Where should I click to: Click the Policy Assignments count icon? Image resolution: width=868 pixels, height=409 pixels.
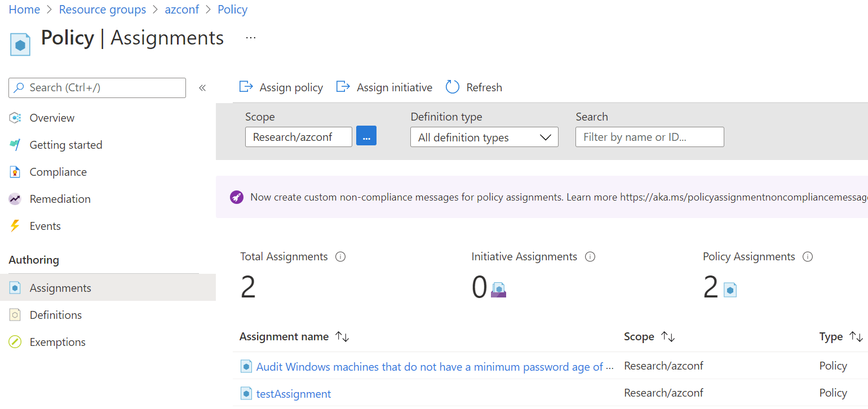point(730,289)
